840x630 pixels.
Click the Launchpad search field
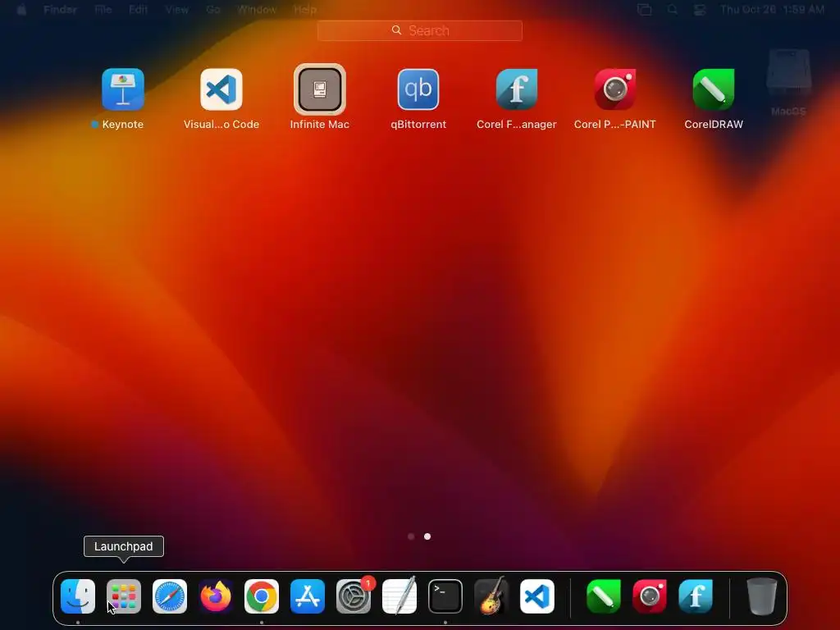coord(420,30)
